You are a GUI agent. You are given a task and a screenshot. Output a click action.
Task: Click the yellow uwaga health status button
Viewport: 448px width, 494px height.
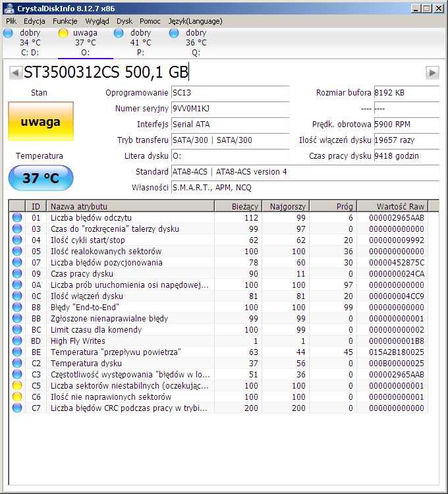coord(41,121)
